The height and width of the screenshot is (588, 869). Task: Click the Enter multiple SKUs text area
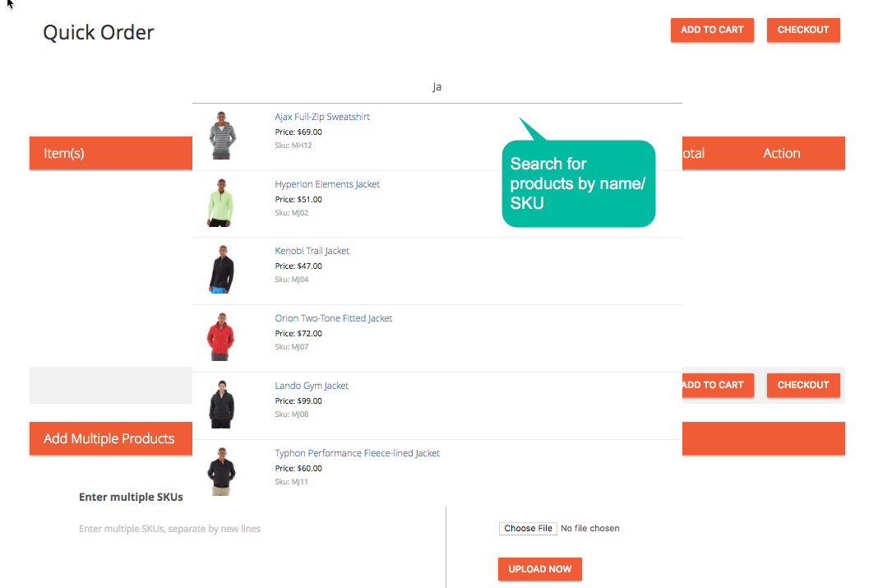(247, 543)
